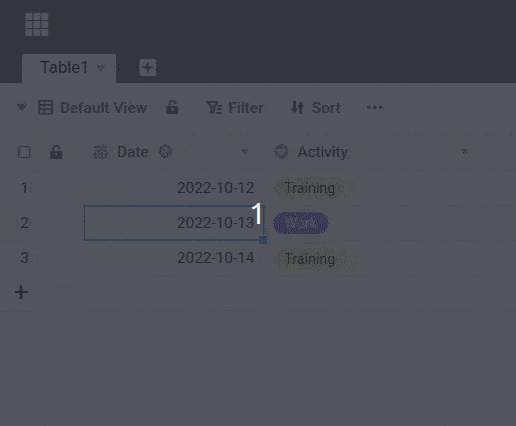Viewport: 516px width, 426px height.
Task: Open the grid apps launcher icon
Action: pyautogui.click(x=37, y=24)
